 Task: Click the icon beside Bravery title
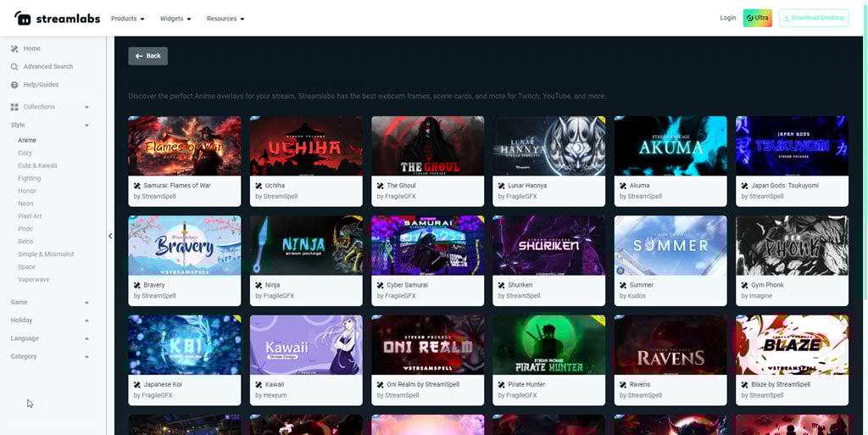click(x=137, y=285)
